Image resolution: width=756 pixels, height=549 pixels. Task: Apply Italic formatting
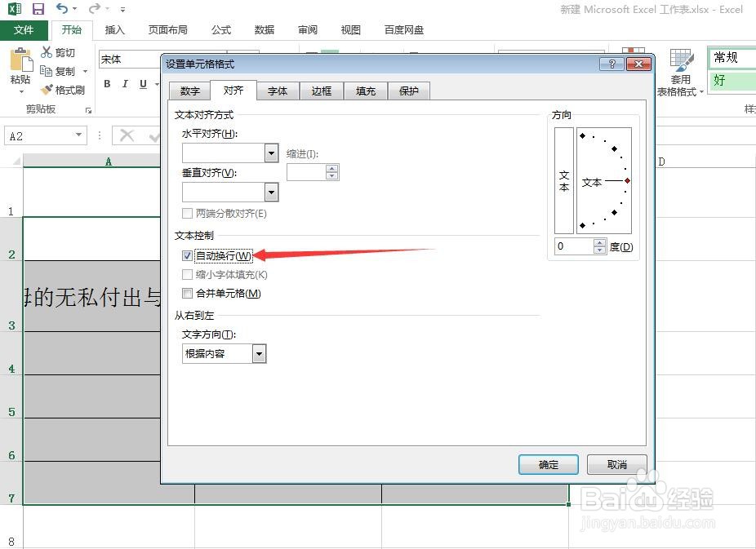pos(124,84)
